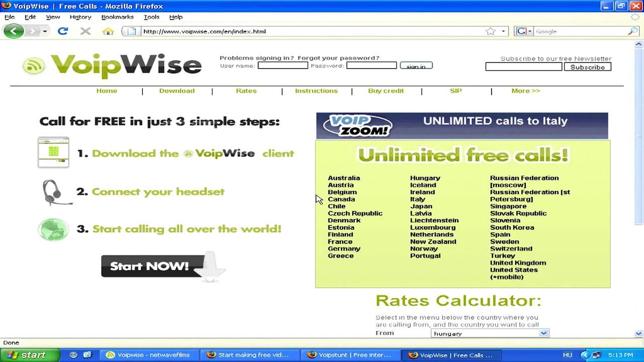Open the File menu
The height and width of the screenshot is (362, 644).
10,17
